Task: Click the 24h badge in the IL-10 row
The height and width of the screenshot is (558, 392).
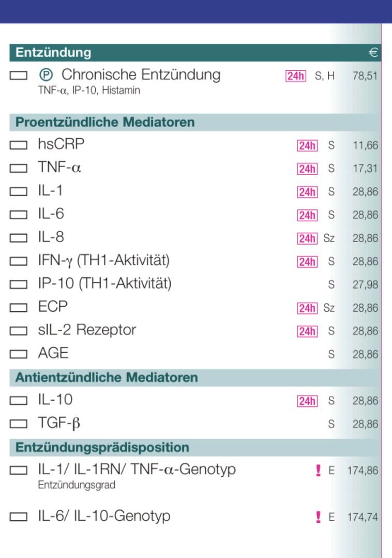Action: (307, 401)
